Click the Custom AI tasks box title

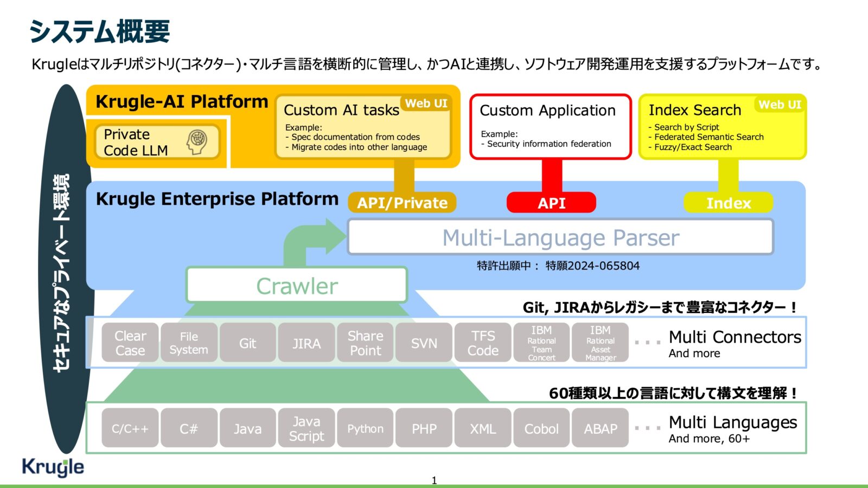pos(341,110)
